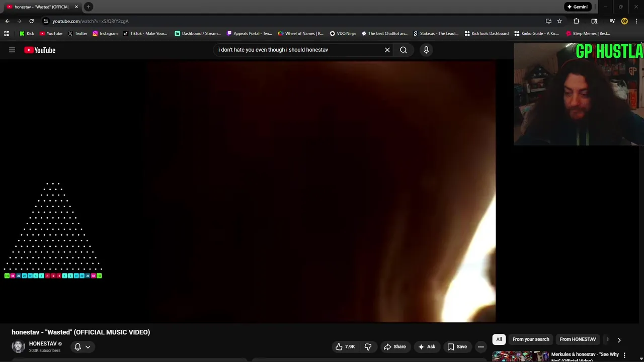The image size is (644, 362).
Task: Go to the YouTube home logo
Action: click(x=40, y=50)
